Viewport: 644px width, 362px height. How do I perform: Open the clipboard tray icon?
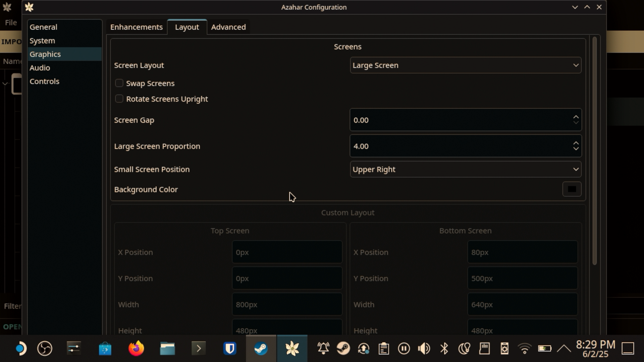tap(384, 349)
